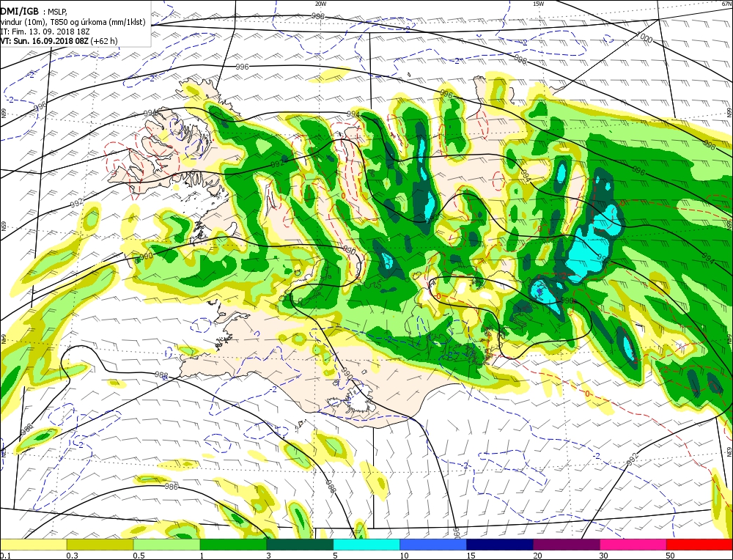The height and width of the screenshot is (560, 733).
Task: Click the red 50+ legend swatch
Action: click(699, 544)
